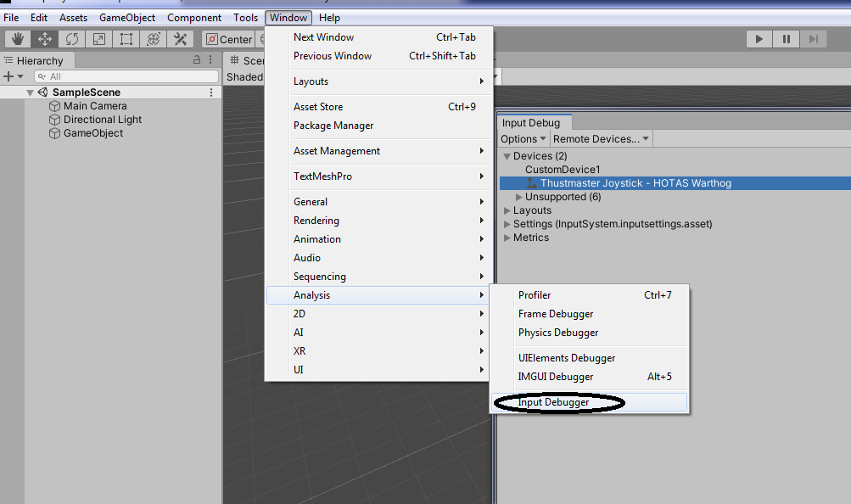Switch to the Input Debug tab
The width and height of the screenshot is (851, 504).
point(534,123)
